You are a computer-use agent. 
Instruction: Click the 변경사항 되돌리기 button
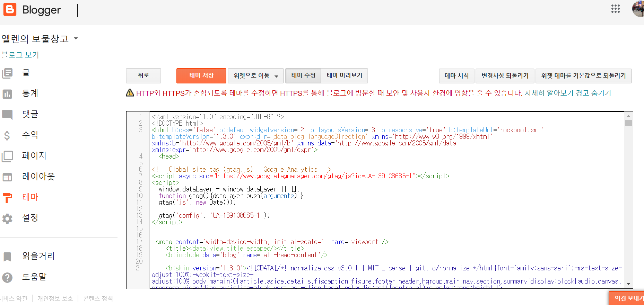pyautogui.click(x=505, y=76)
